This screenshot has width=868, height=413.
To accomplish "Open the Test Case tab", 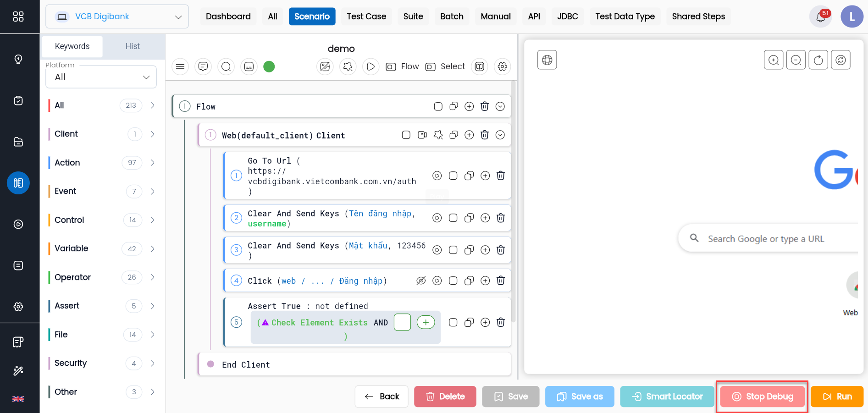I will (366, 17).
